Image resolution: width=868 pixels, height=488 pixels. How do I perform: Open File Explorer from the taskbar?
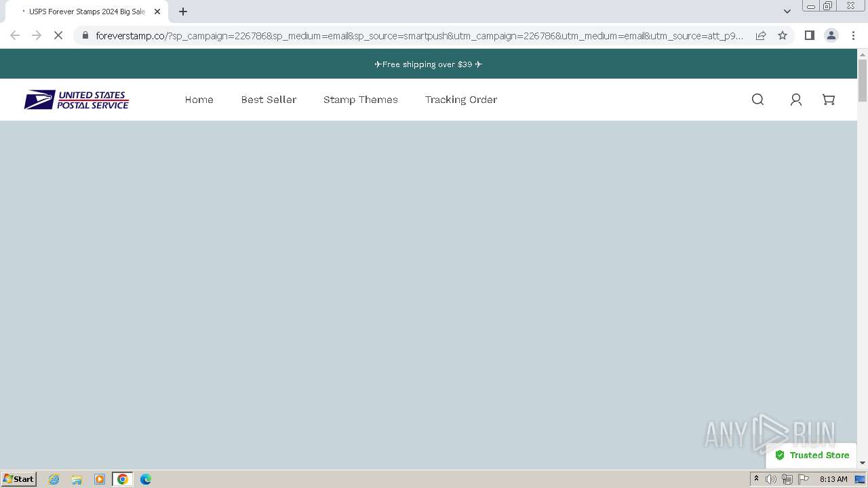click(77, 479)
